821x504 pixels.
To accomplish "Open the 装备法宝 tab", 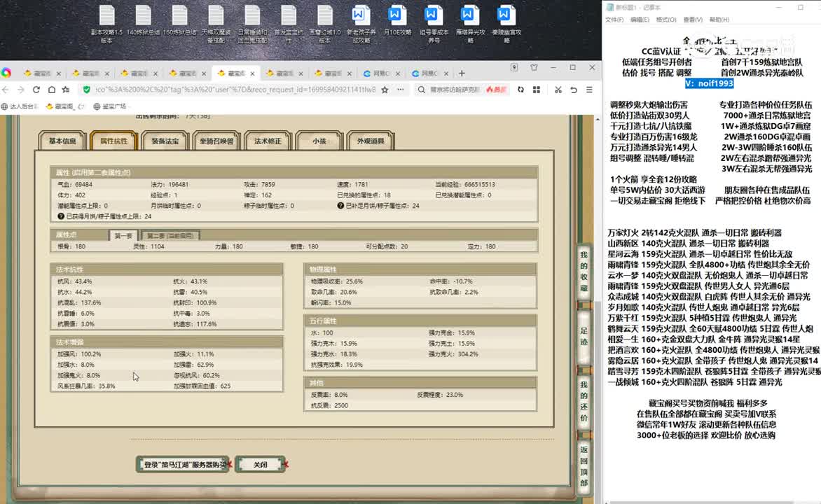I will click(165, 141).
